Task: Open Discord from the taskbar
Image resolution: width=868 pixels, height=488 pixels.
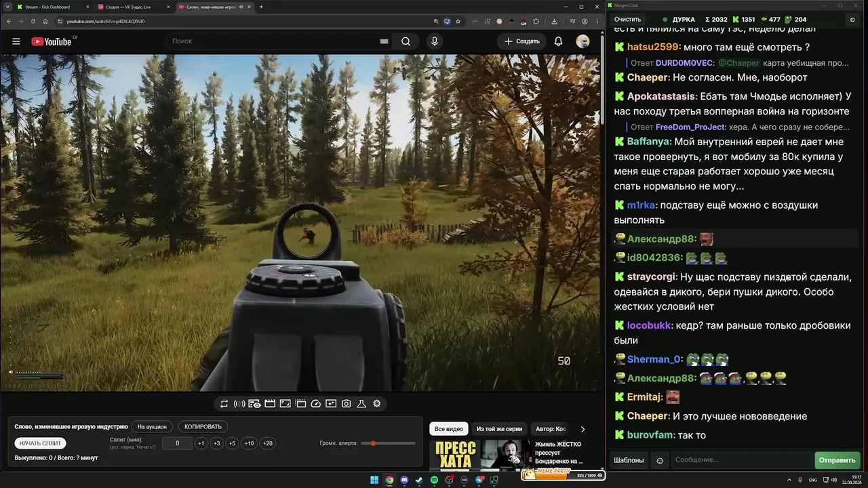Action: [404, 481]
